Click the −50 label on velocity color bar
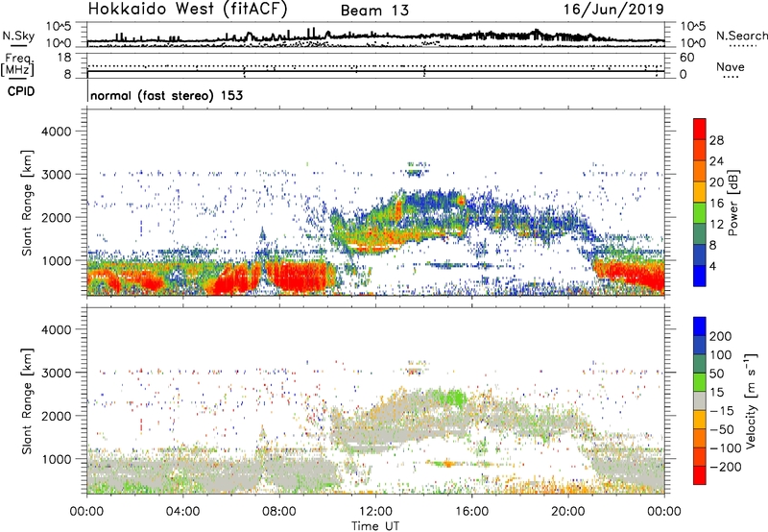 point(722,429)
